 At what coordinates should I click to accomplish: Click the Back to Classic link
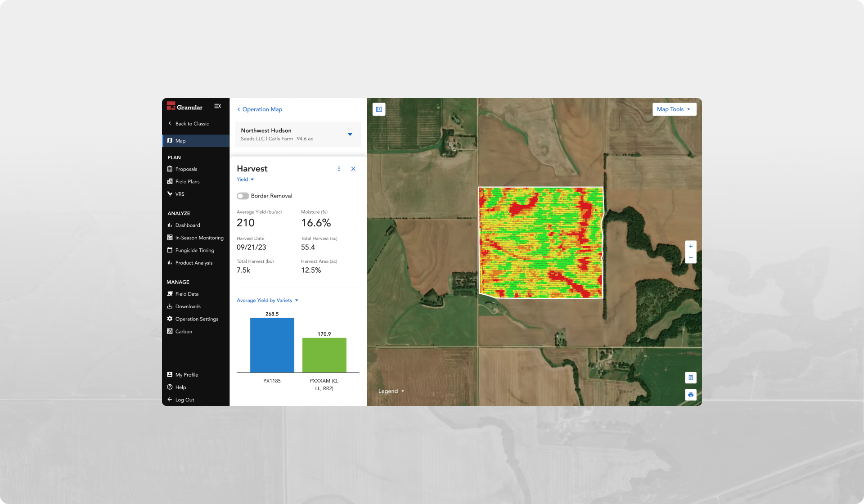pyautogui.click(x=192, y=123)
